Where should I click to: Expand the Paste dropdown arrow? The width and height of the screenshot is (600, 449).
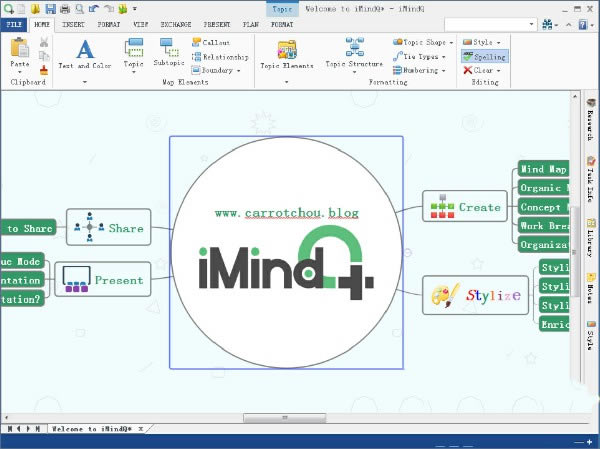coord(20,72)
